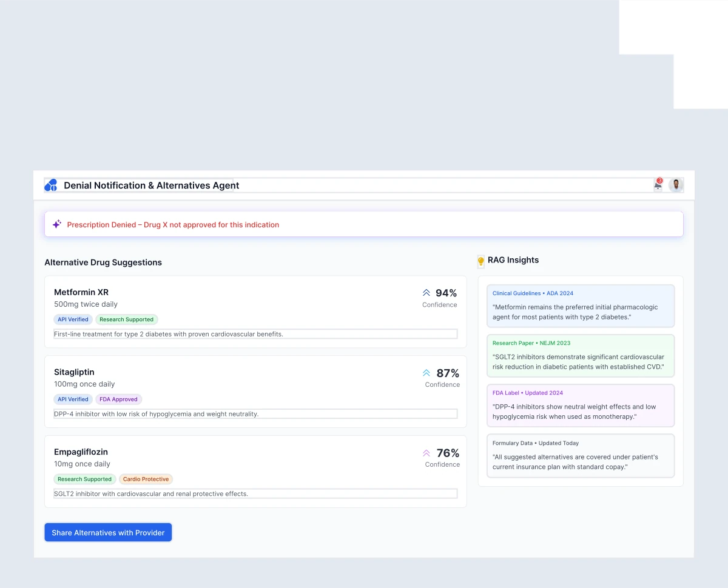Click Metformin's API Verified tag
This screenshot has width=728, height=588.
pos(73,319)
